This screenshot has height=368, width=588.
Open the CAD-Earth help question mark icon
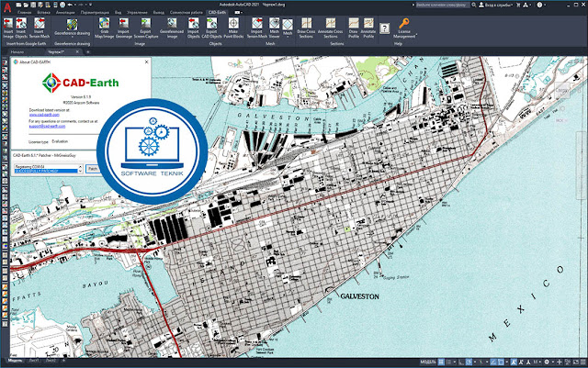[384, 28]
